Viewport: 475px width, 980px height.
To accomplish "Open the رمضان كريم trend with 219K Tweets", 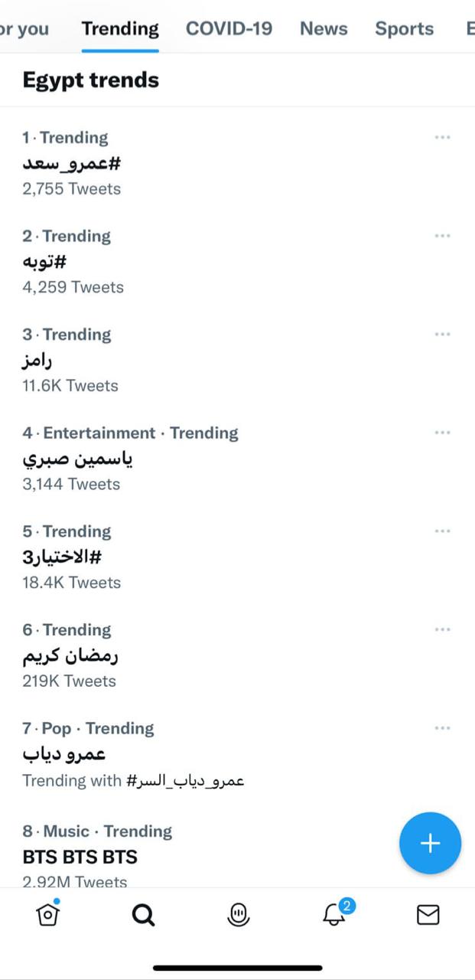I will 70,656.
